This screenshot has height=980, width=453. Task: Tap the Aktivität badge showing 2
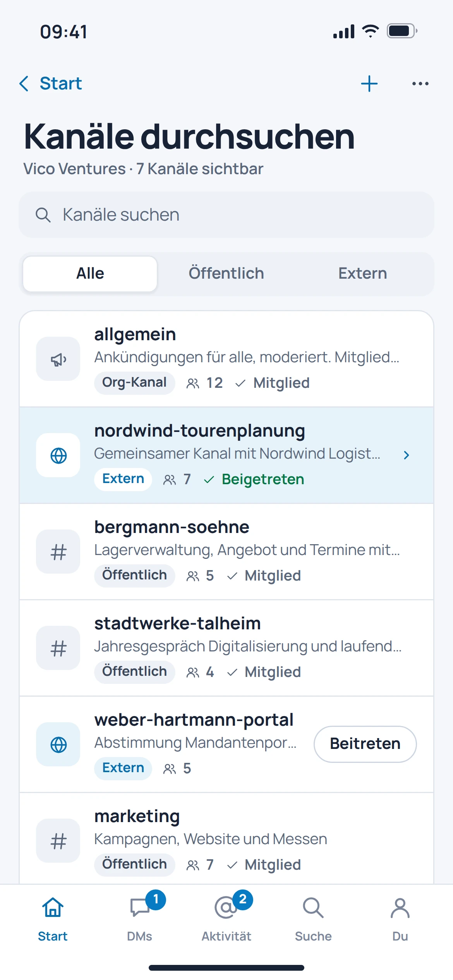[243, 899]
